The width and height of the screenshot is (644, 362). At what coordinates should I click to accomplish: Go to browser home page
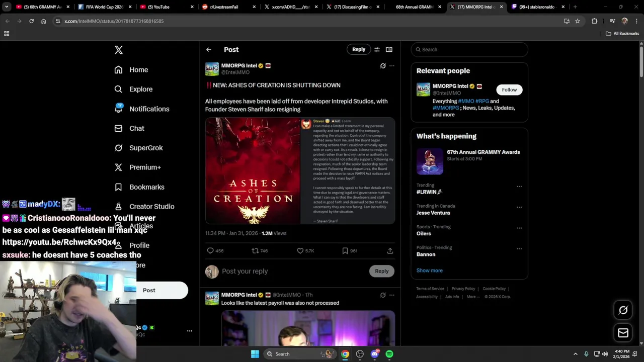point(43,21)
